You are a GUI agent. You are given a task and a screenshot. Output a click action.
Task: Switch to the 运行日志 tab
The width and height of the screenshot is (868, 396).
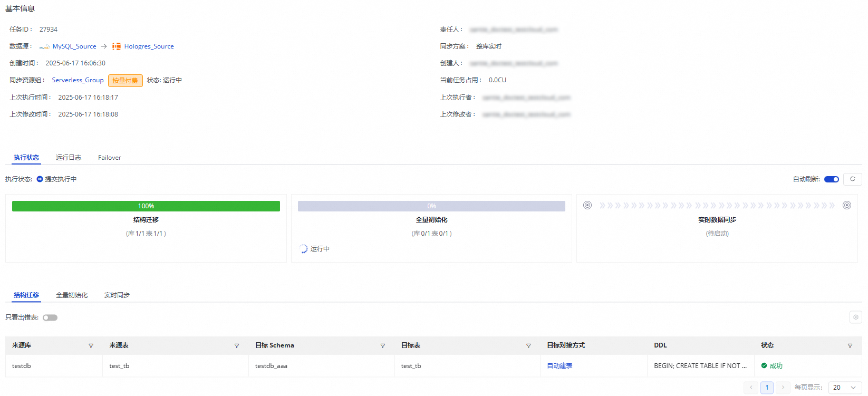pyautogui.click(x=69, y=158)
